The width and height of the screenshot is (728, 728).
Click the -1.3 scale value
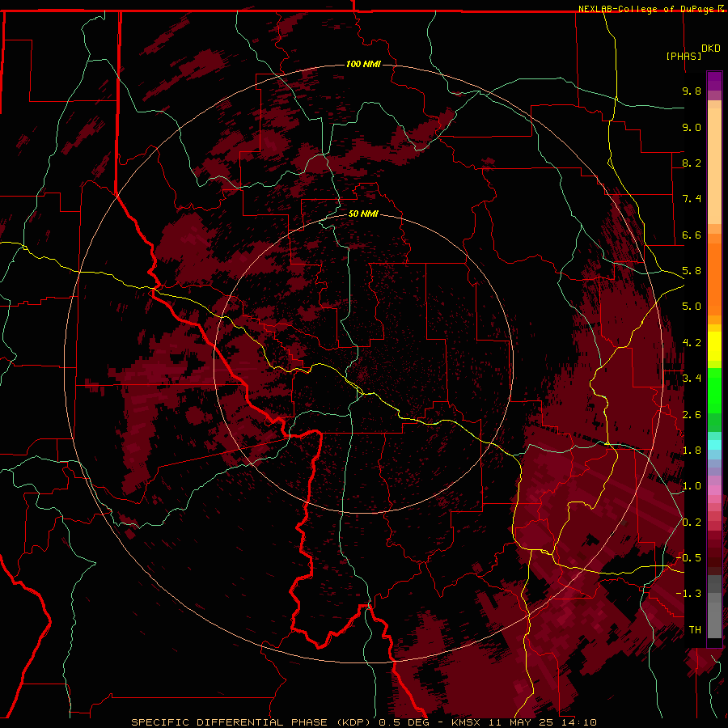[688, 594]
